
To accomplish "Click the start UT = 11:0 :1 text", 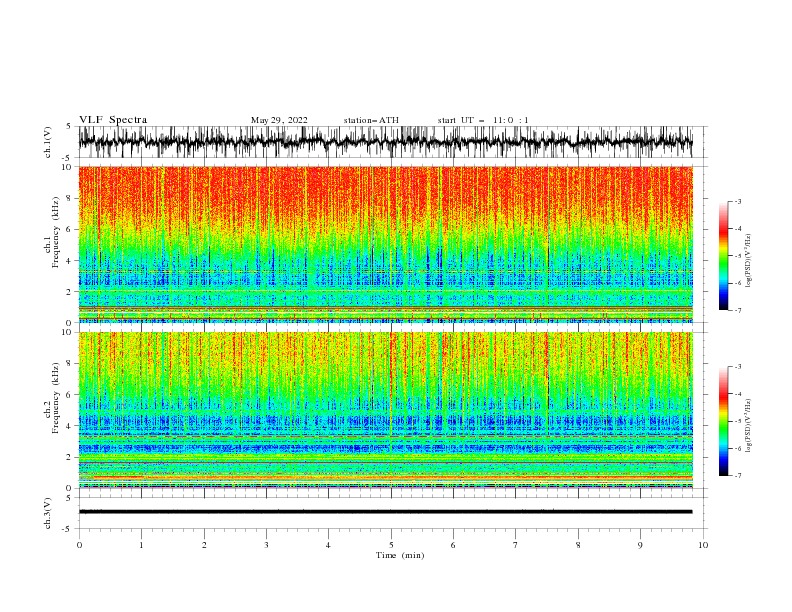I will pyautogui.click(x=483, y=120).
